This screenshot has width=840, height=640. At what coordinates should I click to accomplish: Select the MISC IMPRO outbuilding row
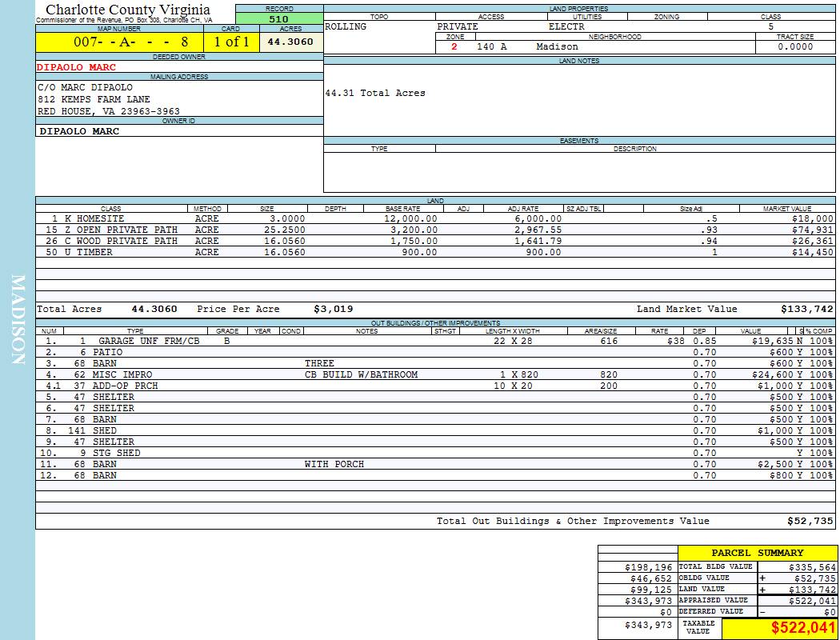[122, 374]
